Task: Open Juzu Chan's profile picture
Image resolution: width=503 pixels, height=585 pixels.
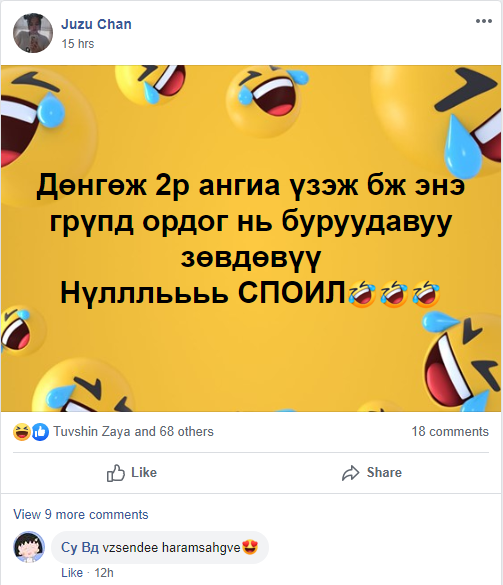Action: coord(33,33)
